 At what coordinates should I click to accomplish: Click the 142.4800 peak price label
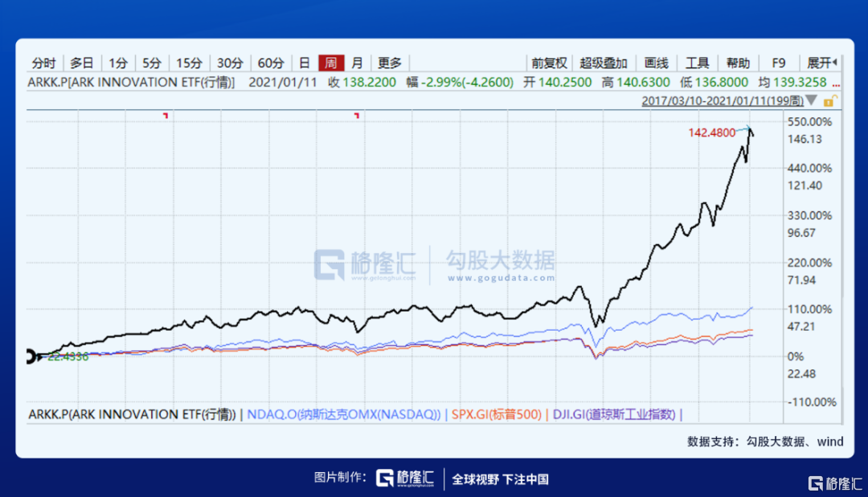click(712, 132)
